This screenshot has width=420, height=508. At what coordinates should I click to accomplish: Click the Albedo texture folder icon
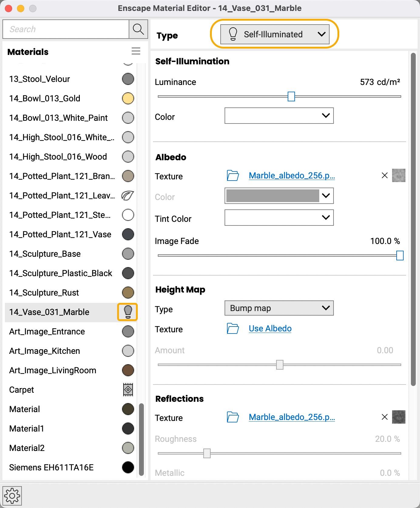click(x=233, y=176)
